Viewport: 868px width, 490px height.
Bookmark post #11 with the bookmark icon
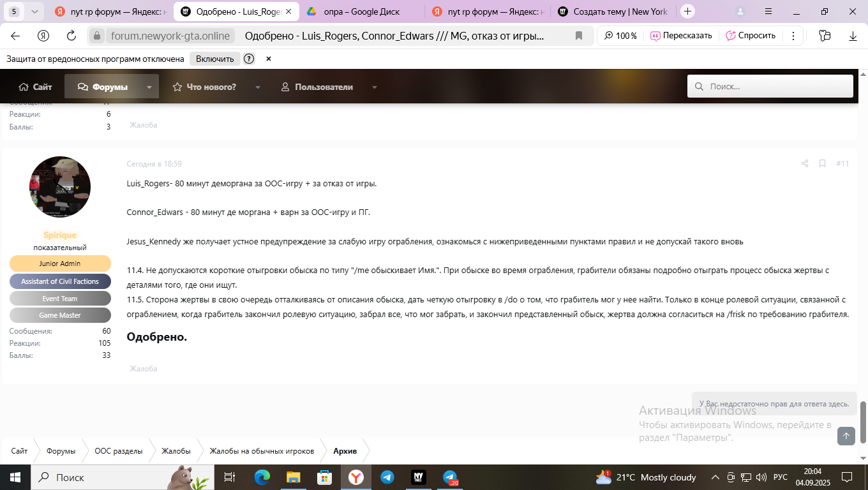(x=823, y=164)
